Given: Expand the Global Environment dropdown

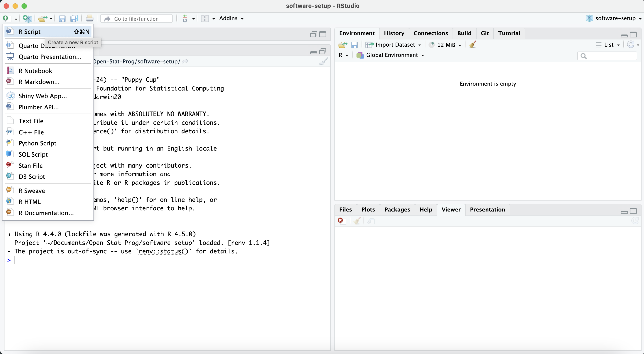Looking at the screenshot, I should [392, 55].
